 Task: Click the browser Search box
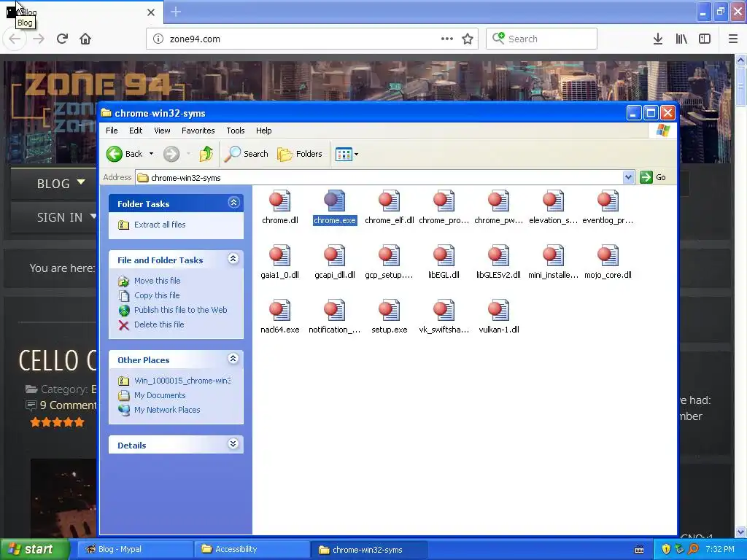[x=542, y=39]
